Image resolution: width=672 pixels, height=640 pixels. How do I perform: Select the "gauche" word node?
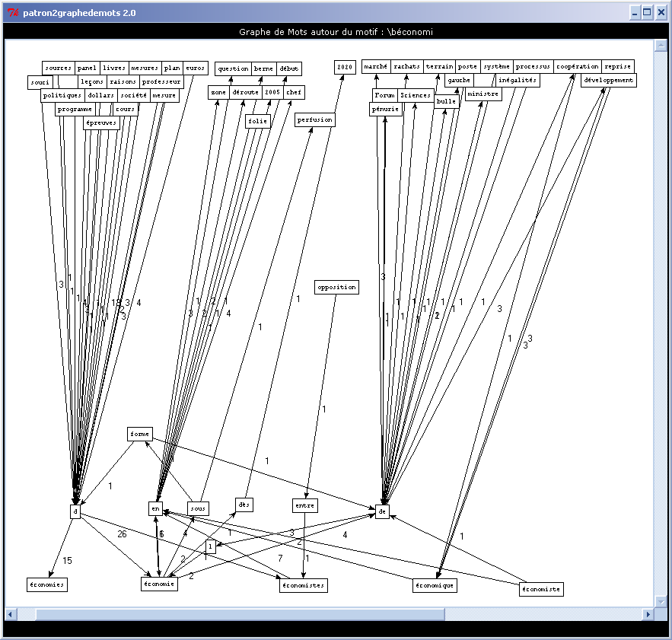pyautogui.click(x=459, y=80)
